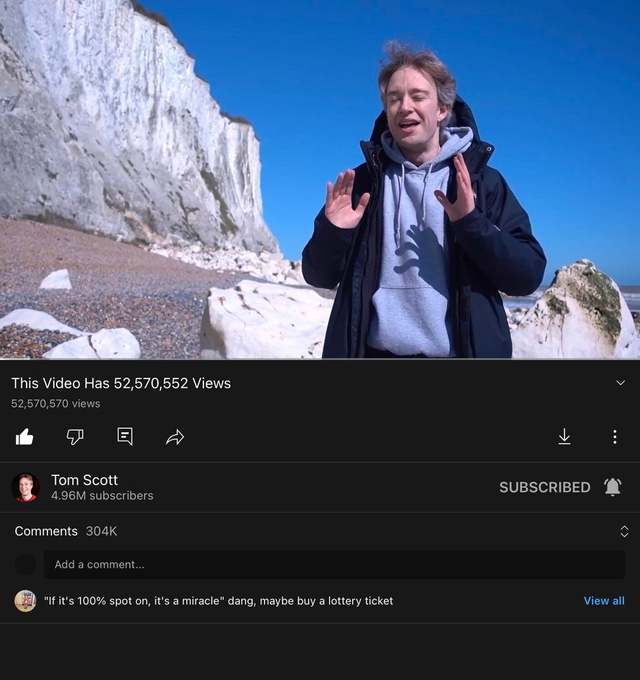Toggle the notification bell for Tom Scott
The height and width of the screenshot is (680, 640).
(613, 487)
